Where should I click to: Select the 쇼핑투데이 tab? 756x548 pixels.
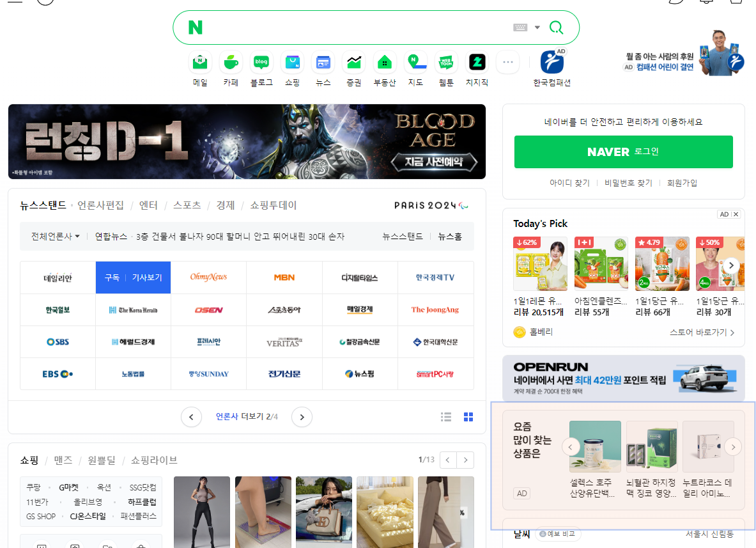click(274, 205)
